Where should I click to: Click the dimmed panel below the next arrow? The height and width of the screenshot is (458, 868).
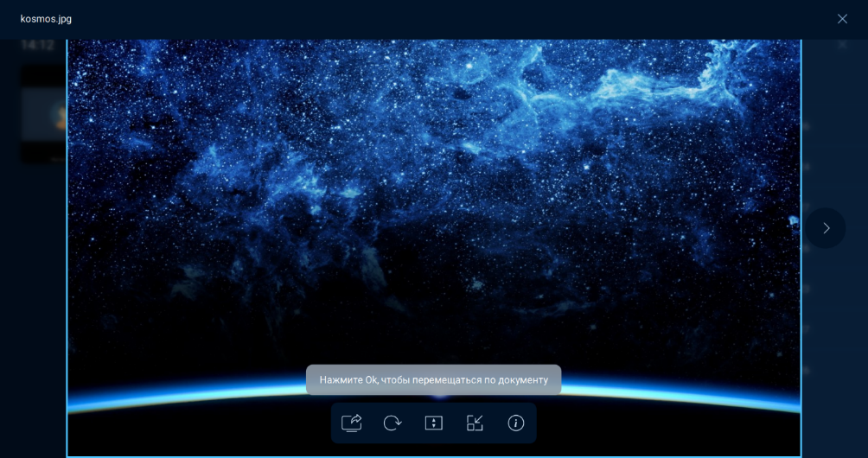point(834,346)
